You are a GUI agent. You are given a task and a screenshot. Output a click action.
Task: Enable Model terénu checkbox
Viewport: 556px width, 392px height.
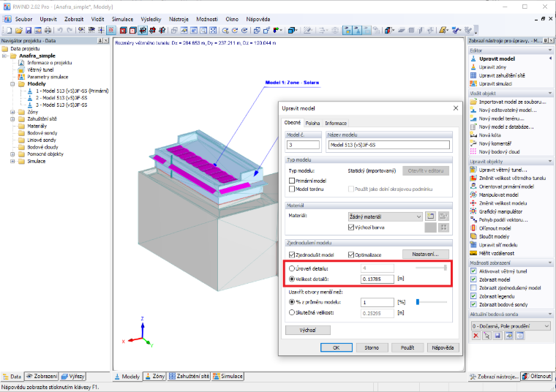tap(292, 189)
